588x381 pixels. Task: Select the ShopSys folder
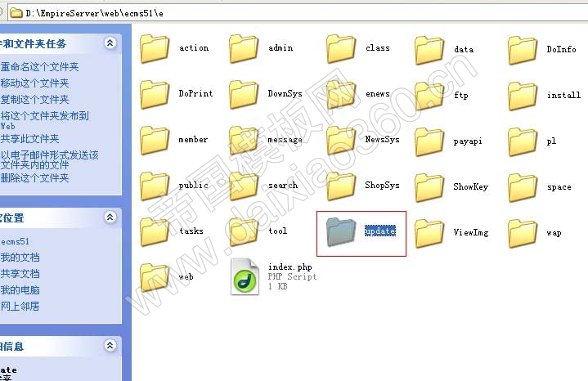(x=342, y=186)
